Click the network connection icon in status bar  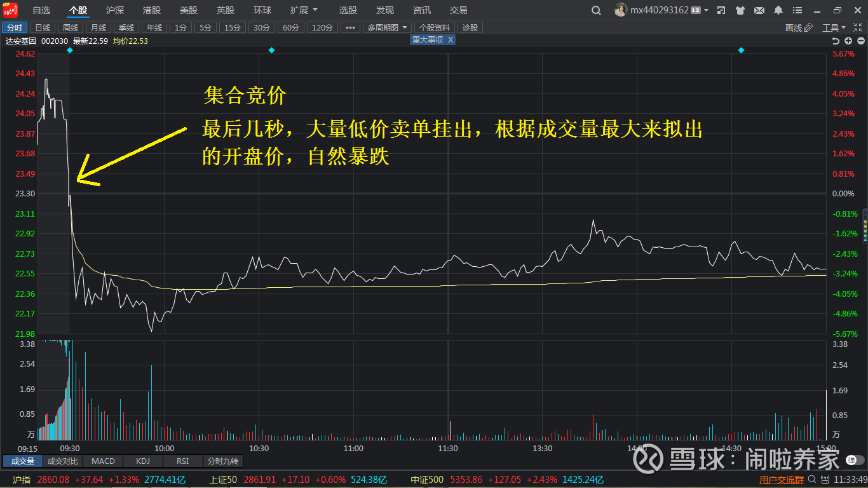[825, 480]
